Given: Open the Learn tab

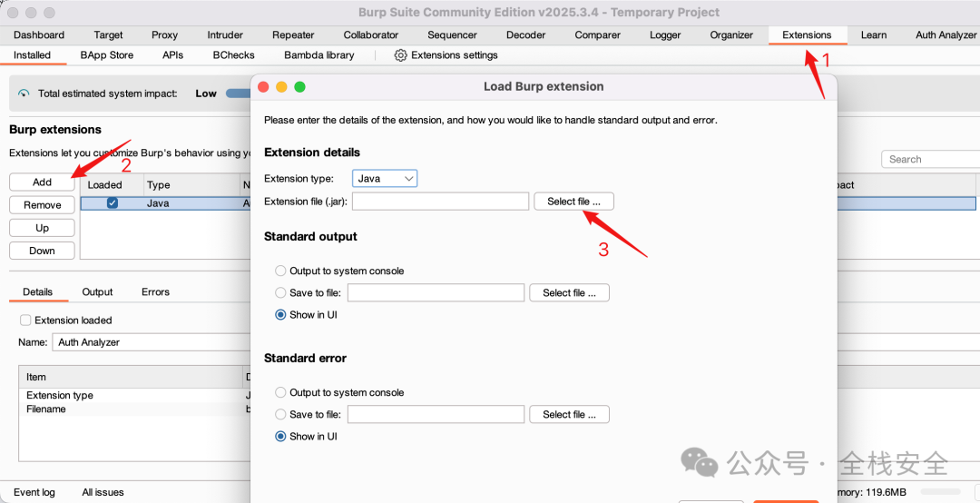Looking at the screenshot, I should (873, 35).
